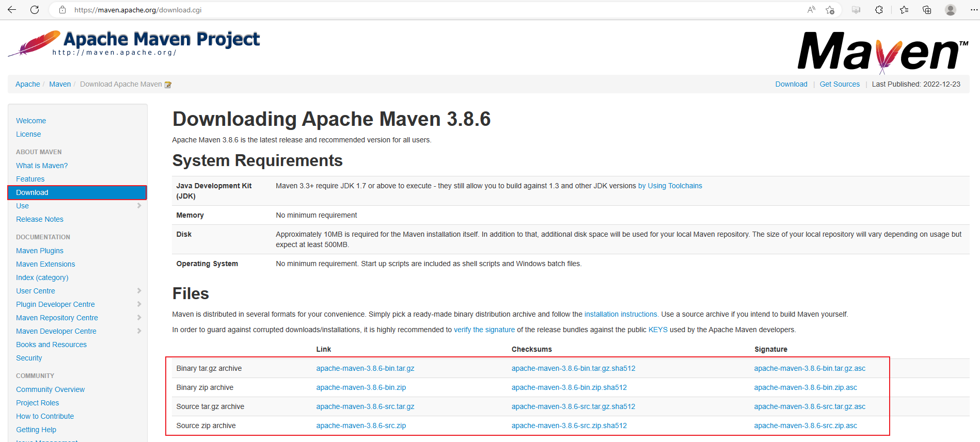The image size is (980, 442).
Task: Click the 'Binary zip archive' row label
Action: (204, 387)
